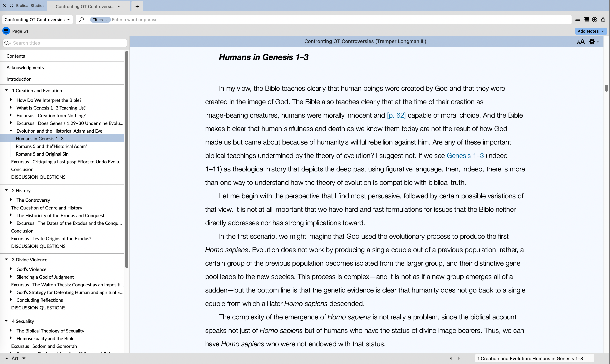The height and width of the screenshot is (364, 610).
Task: Click the circled plus icon in toolbar
Action: 595,20
